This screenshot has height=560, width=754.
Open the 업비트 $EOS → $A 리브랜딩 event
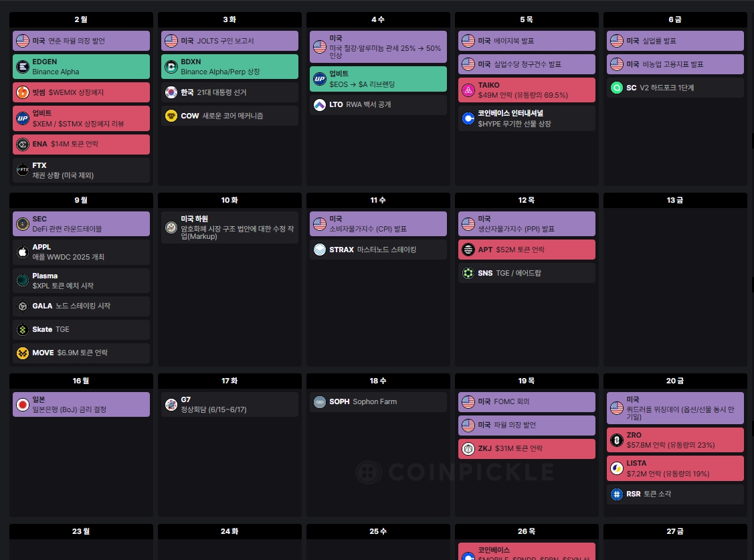[378, 80]
